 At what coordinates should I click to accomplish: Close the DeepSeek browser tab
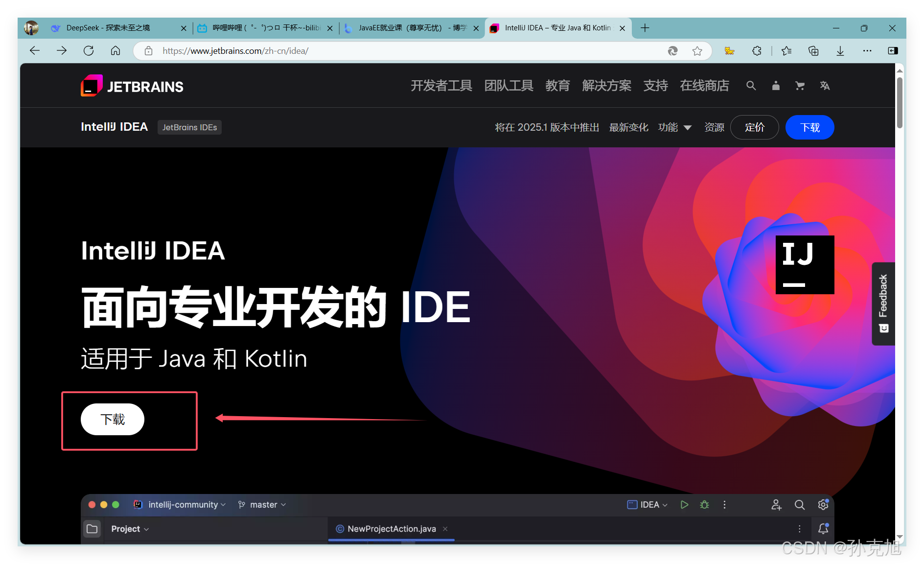tap(184, 28)
